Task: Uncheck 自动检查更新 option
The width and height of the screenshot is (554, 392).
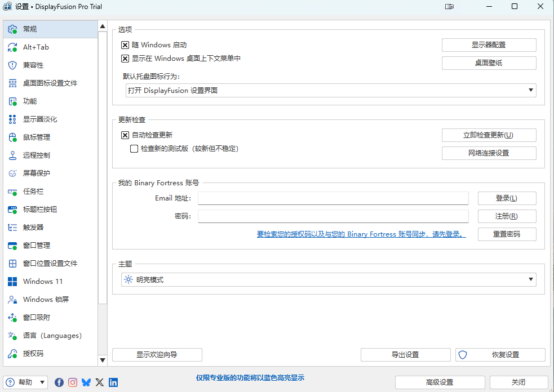Action: (125, 135)
